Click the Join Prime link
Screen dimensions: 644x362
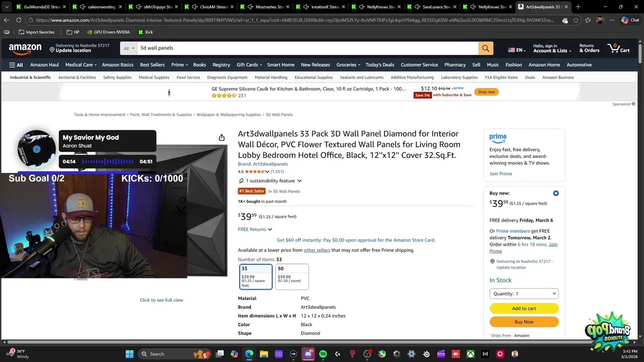pos(501,174)
